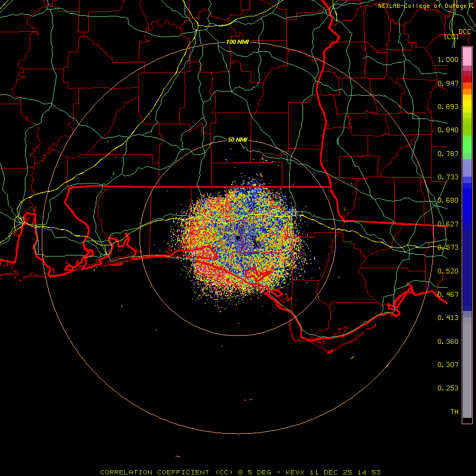Select the 1.000 value on the color scale

coord(448,59)
